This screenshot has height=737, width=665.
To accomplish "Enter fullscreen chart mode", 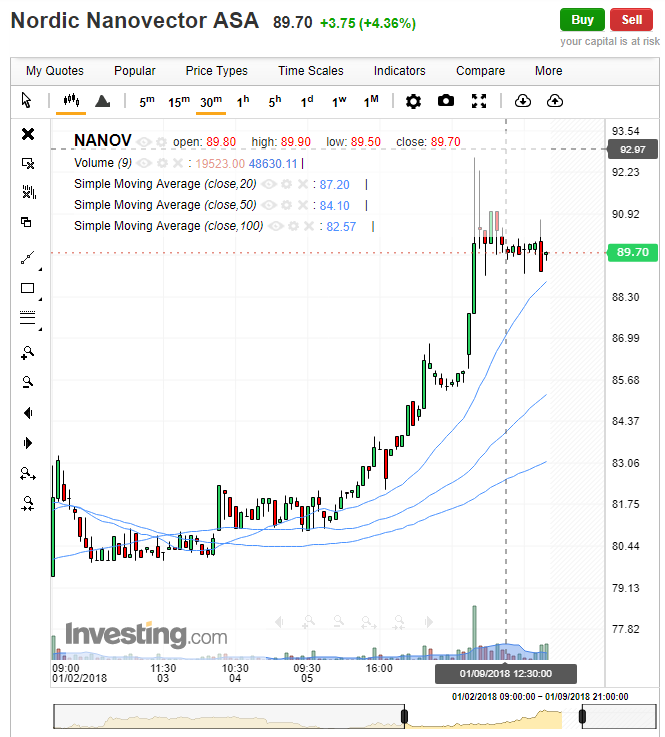I will (x=478, y=101).
